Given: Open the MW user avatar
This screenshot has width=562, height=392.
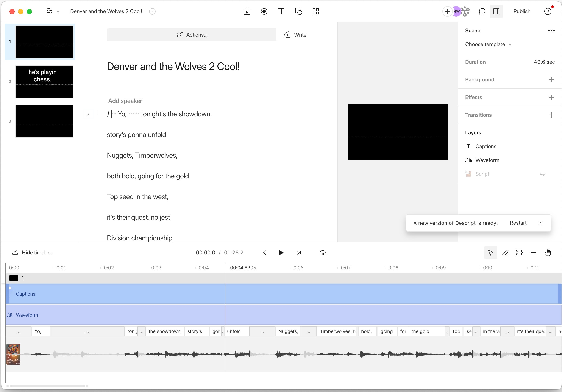Looking at the screenshot, I should [456, 11].
